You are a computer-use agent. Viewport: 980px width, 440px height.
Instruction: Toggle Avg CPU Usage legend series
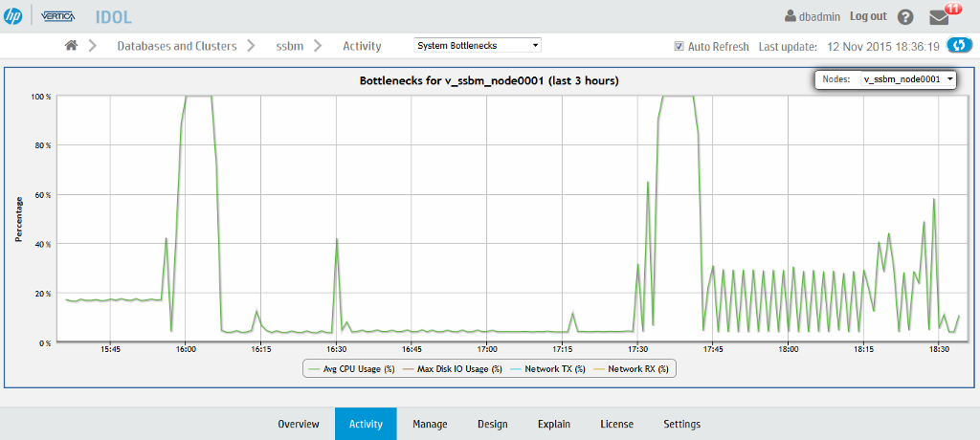pyautogui.click(x=351, y=368)
